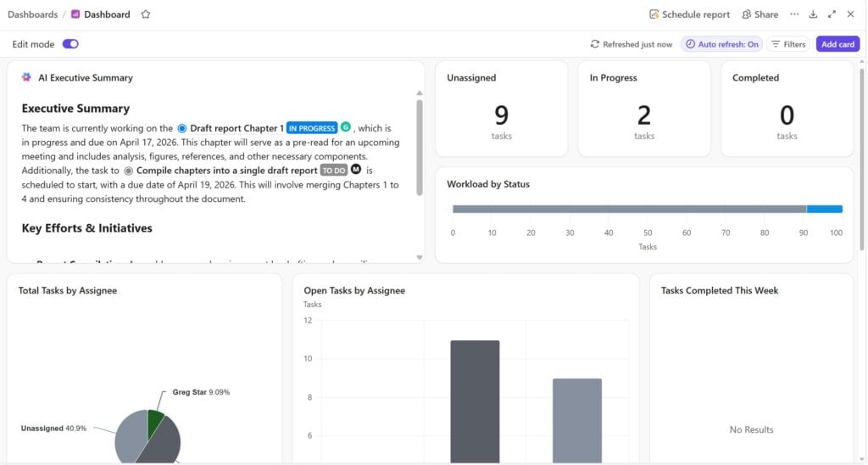Screen dimensions: 868x465
Task: Open Draft report Chapter 1 task link
Action: (x=237, y=128)
